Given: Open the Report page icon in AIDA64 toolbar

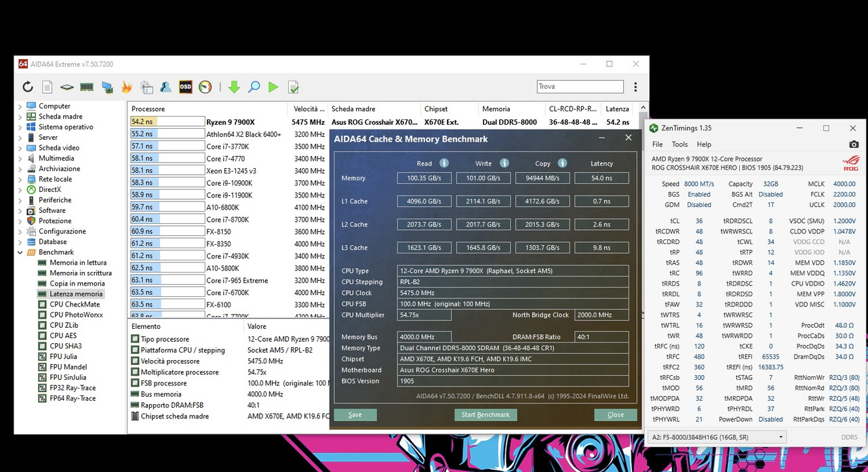Looking at the screenshot, I should click(47, 87).
